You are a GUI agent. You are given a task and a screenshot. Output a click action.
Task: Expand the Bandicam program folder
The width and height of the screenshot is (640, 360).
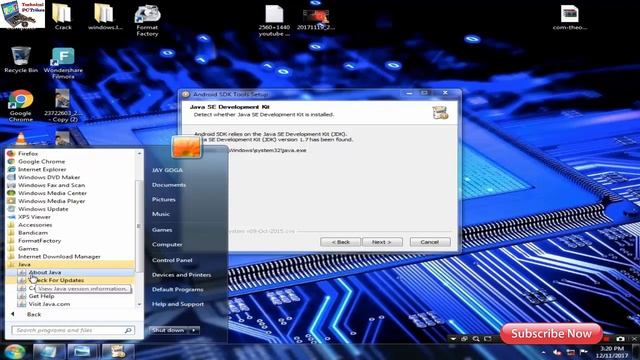[33, 233]
